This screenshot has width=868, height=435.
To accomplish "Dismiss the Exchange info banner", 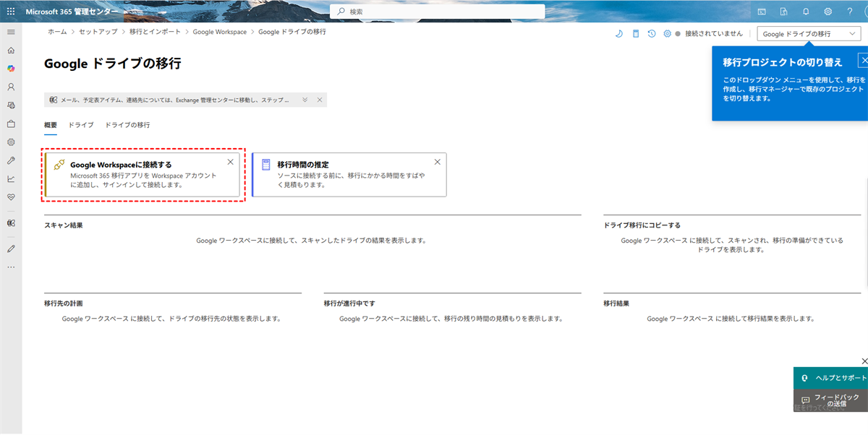I will 319,100.
